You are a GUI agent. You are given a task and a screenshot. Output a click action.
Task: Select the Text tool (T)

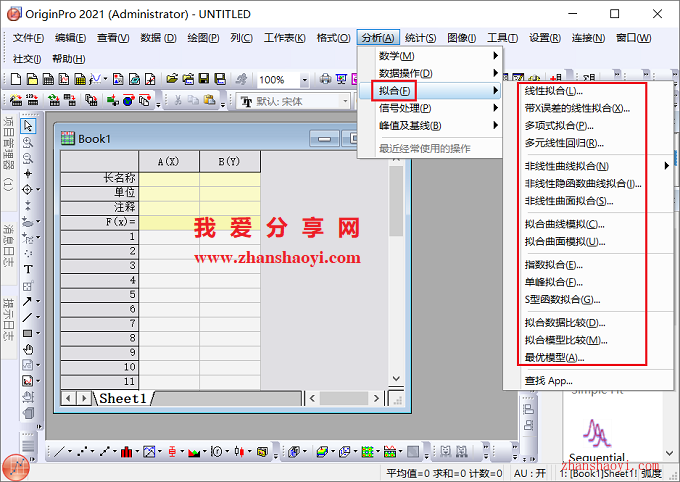(x=28, y=269)
